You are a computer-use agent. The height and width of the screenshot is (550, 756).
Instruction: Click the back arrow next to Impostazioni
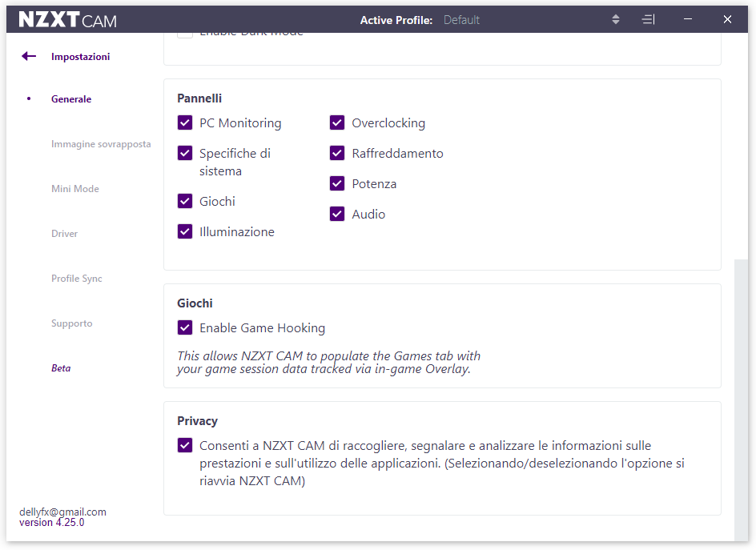[29, 56]
